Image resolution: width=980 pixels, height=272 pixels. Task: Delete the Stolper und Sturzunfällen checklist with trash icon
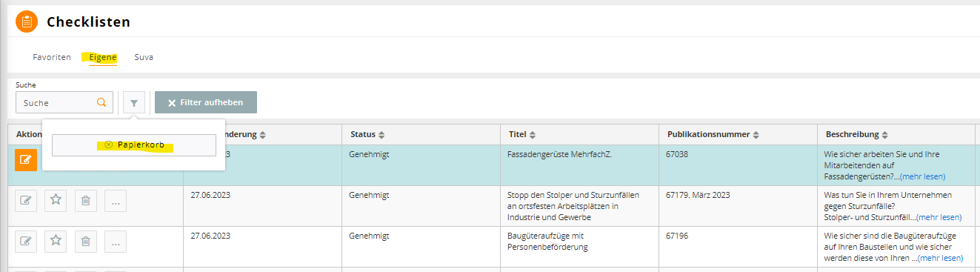[x=85, y=200]
